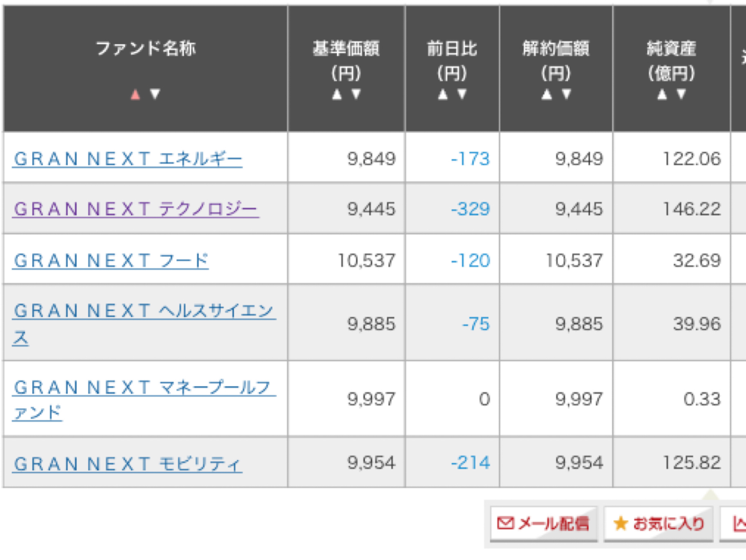This screenshot has height=560, width=746.
Task: Open GRAN NEXT ヘルスサイエンス fund link
Action: pyautogui.click(x=144, y=311)
